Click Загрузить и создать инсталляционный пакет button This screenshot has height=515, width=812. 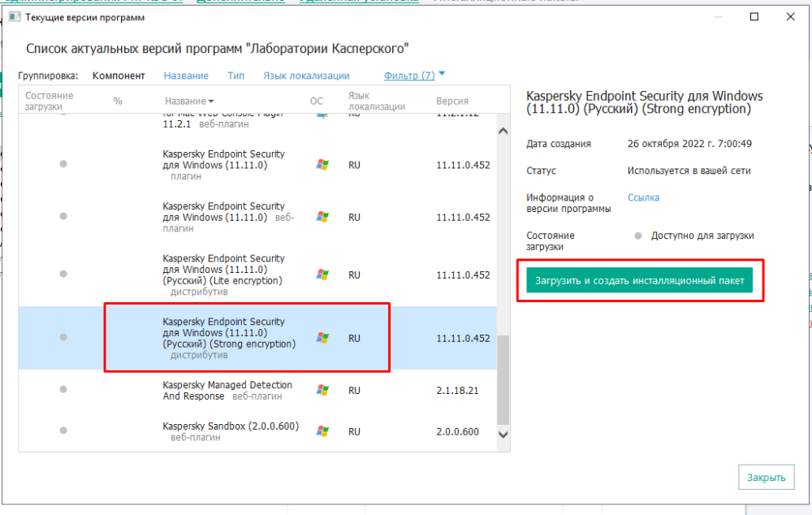point(639,280)
